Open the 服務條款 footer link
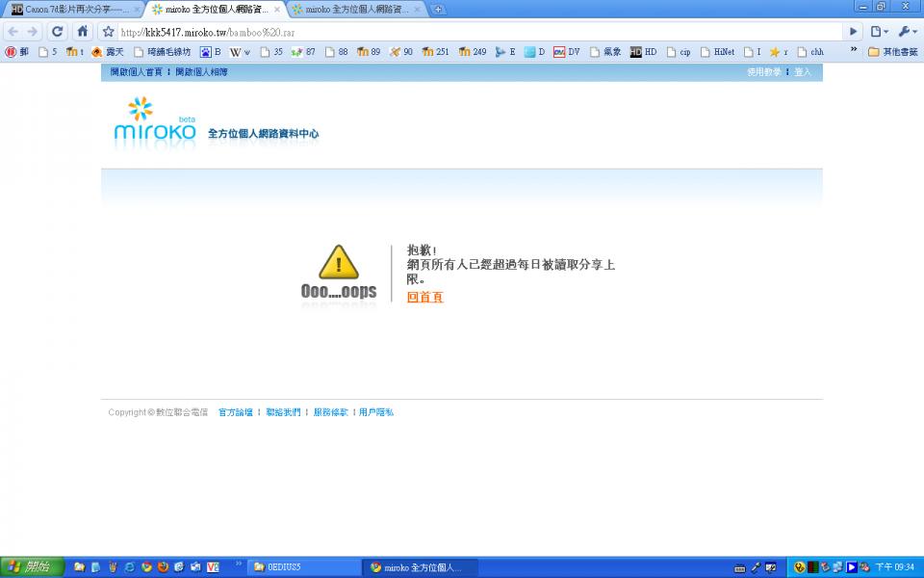Viewport: 924px width, 578px height. tap(330, 412)
